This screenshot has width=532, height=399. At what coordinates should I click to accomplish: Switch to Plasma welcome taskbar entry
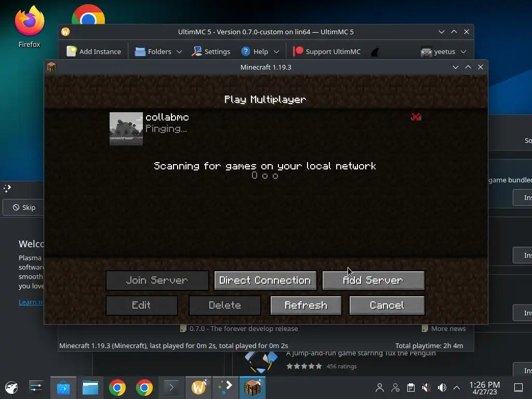pos(225,388)
